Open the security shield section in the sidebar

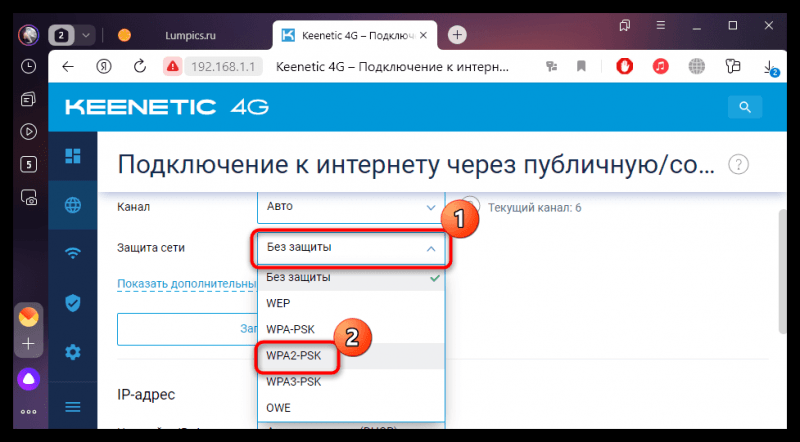point(72,303)
